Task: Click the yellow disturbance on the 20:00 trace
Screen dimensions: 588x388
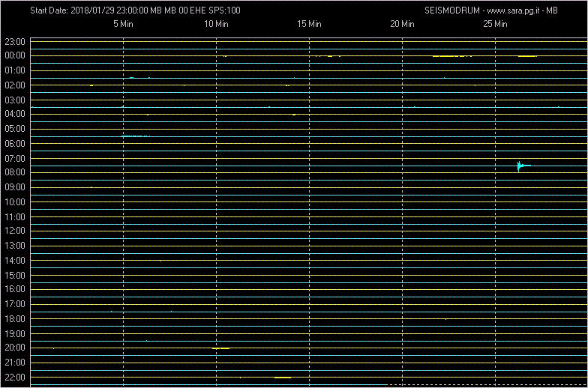Action: (x=220, y=348)
